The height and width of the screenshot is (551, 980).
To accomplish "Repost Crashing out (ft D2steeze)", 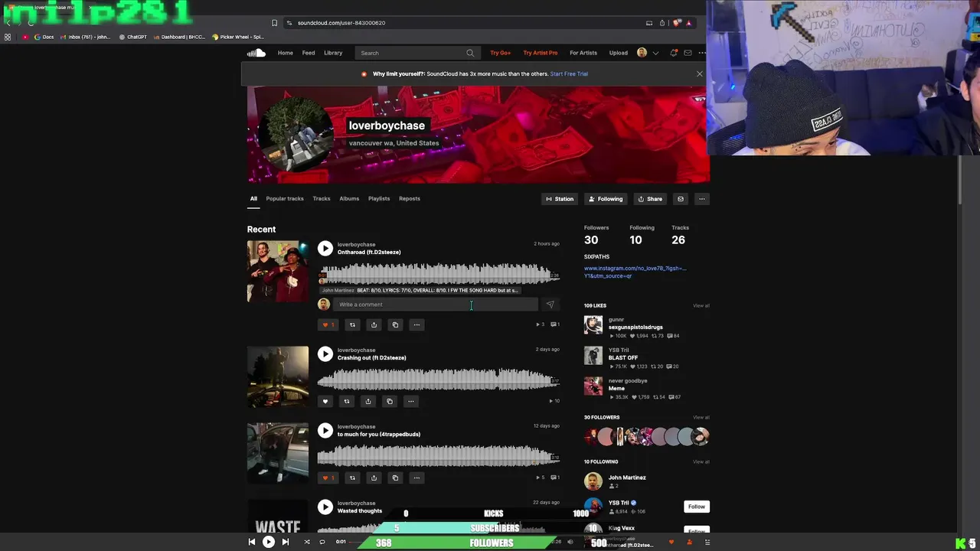I will pos(346,401).
